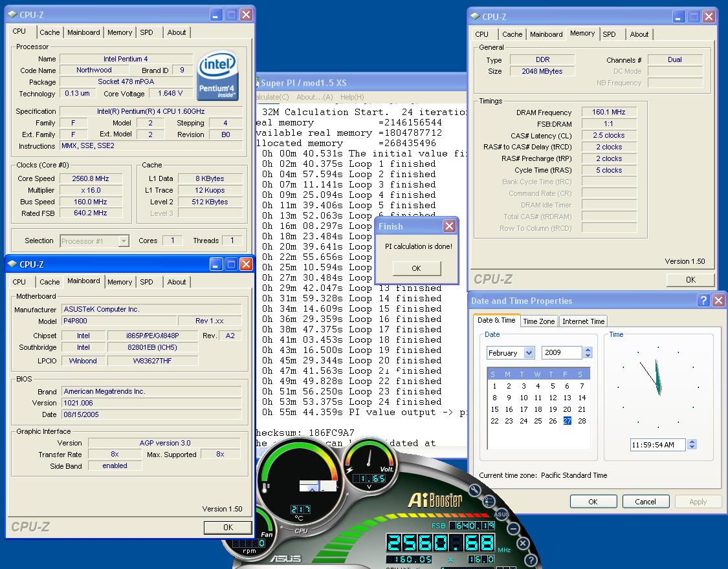
Task: Click the CAS# Latency 2.5 clocks value
Action: pos(609,135)
